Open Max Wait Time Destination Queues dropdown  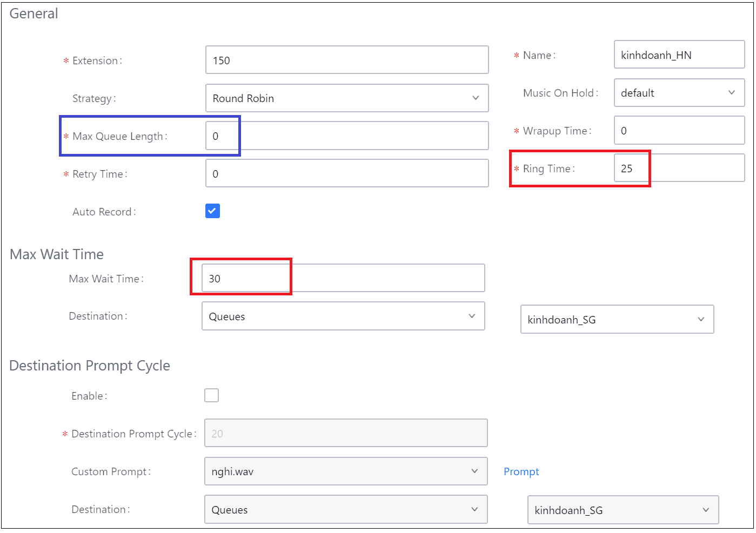(x=343, y=316)
